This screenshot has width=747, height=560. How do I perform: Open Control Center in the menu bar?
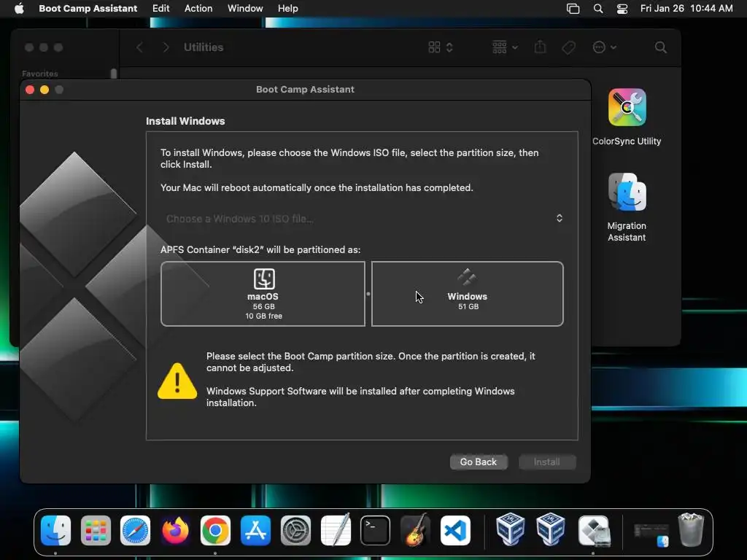pyautogui.click(x=622, y=9)
